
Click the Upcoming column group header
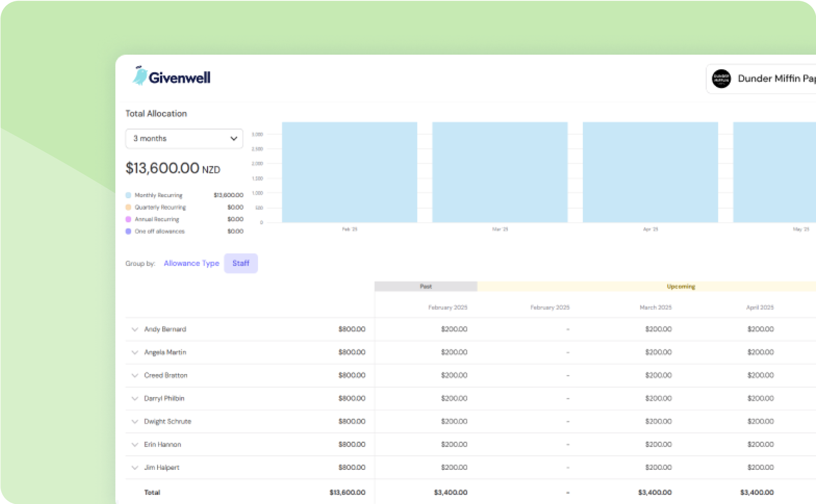(681, 286)
